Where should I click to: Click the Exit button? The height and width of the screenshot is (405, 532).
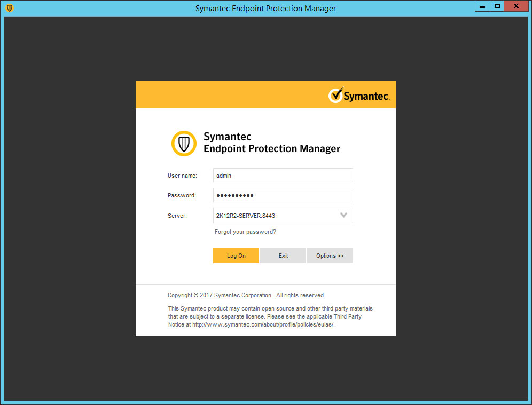(x=283, y=255)
